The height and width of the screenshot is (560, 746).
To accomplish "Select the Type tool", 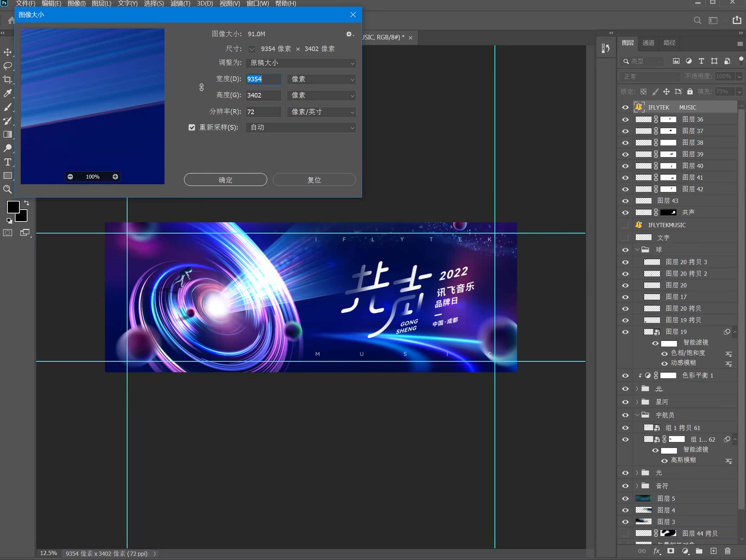I will [x=7, y=162].
